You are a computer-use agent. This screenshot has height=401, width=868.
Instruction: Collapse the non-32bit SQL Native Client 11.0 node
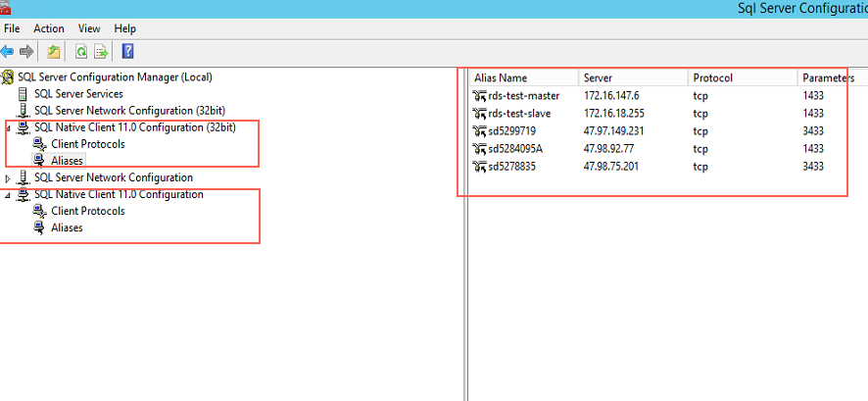[x=8, y=195]
